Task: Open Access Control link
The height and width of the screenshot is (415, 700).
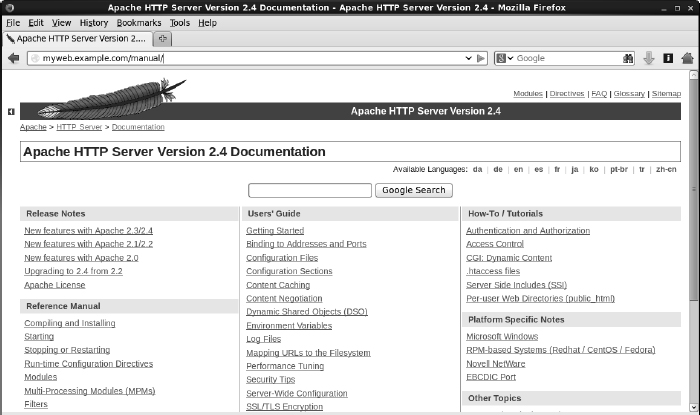Action: tap(495, 244)
